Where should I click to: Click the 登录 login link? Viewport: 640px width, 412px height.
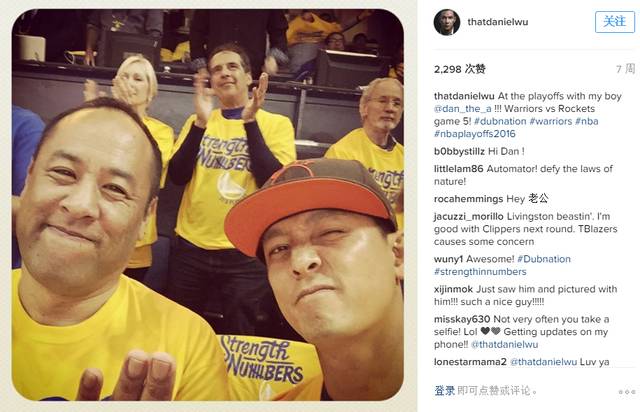(x=444, y=391)
